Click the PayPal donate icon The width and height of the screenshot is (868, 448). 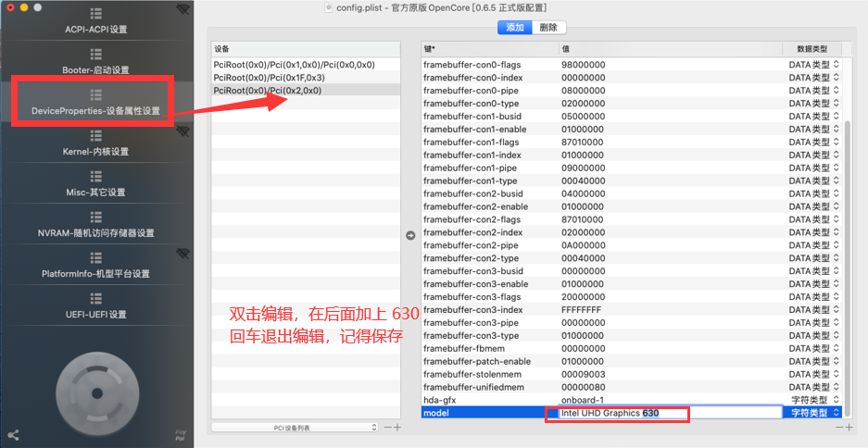click(182, 434)
